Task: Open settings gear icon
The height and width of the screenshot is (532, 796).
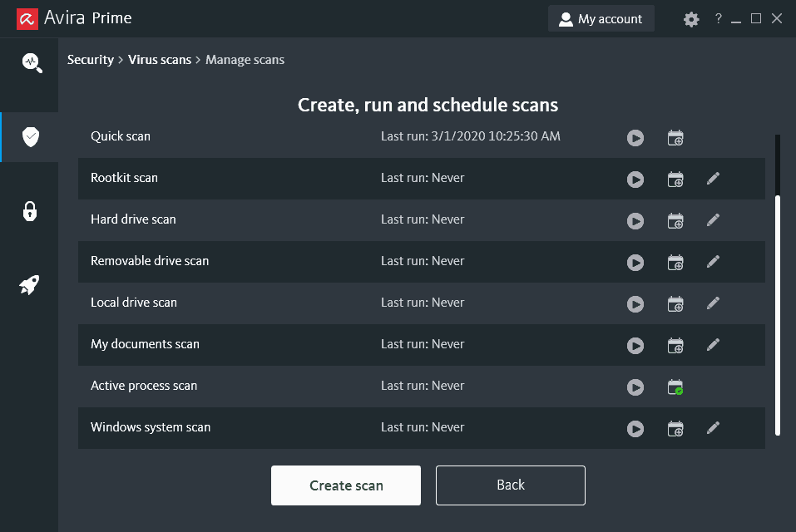Action: pyautogui.click(x=691, y=19)
